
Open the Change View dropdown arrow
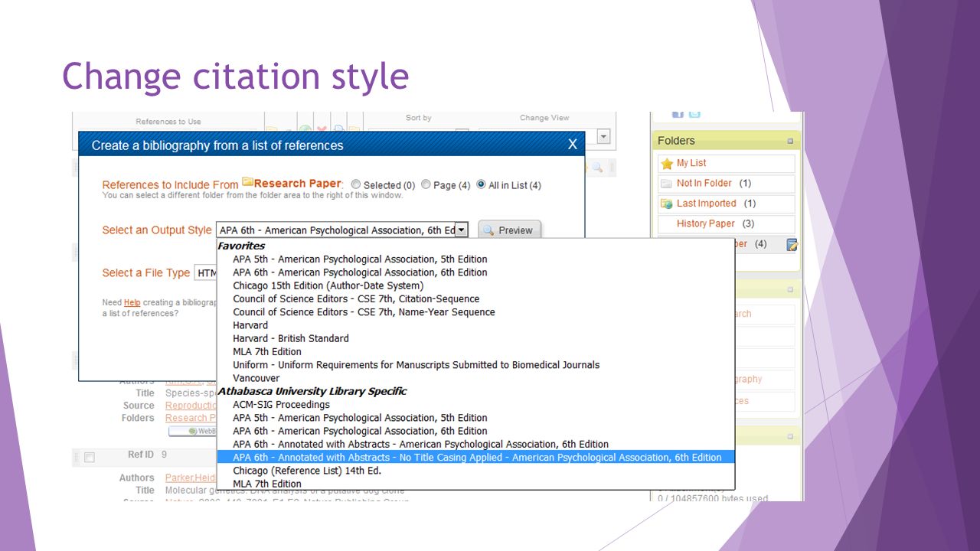604,136
